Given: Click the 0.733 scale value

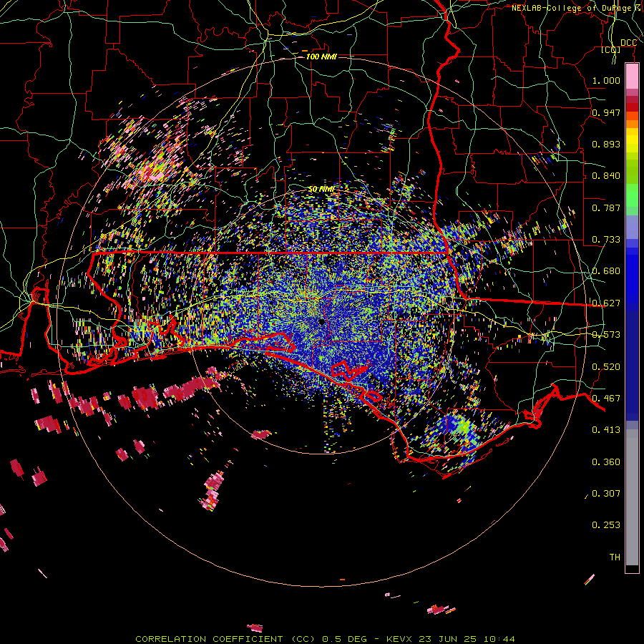Looking at the screenshot, I should pyautogui.click(x=606, y=240).
